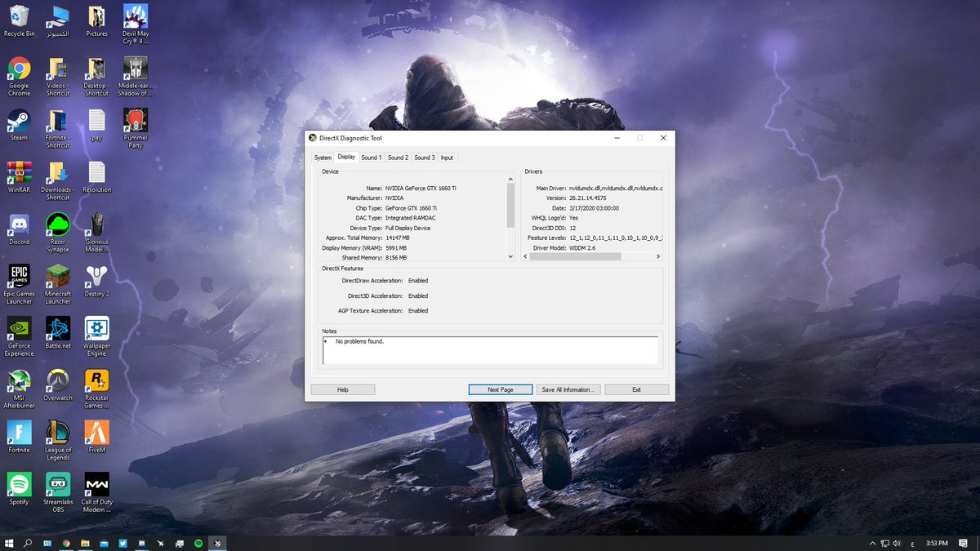Viewport: 980px width, 551px height.
Task: Switch to the Input tab
Action: [x=447, y=158]
